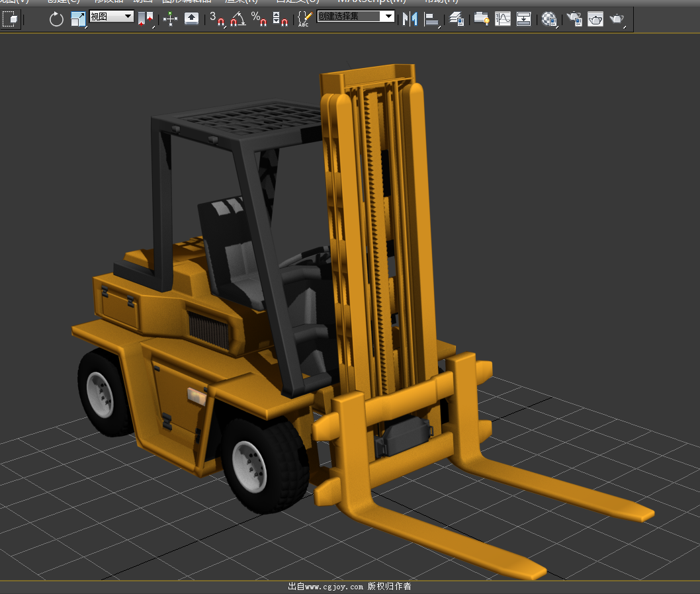The height and width of the screenshot is (594, 700).
Task: Enable the 3D Snaps toggle
Action: (218, 19)
